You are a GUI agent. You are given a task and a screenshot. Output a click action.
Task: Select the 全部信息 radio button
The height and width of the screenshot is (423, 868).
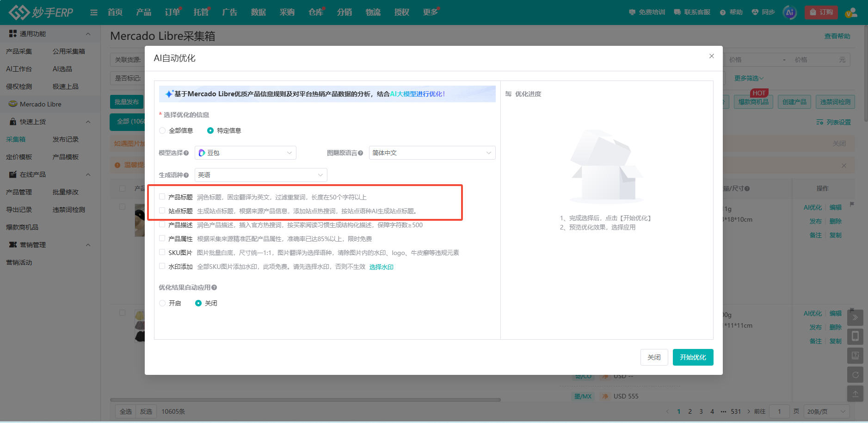tap(162, 131)
